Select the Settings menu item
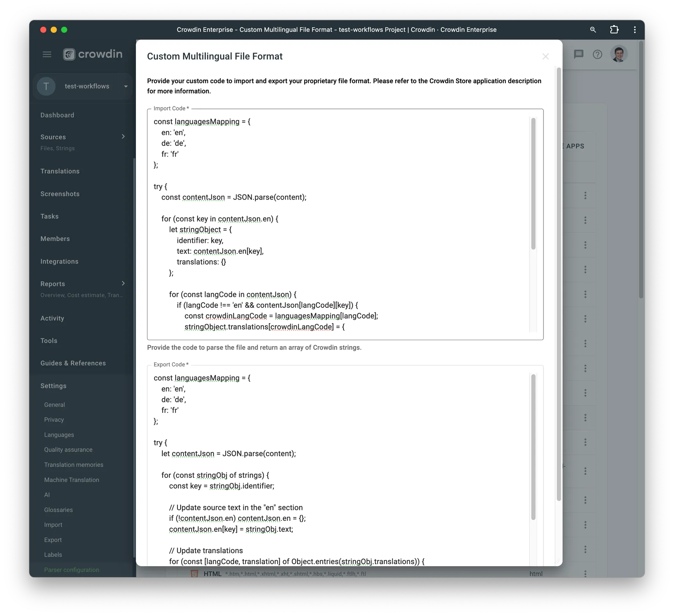674x616 pixels. coord(53,386)
